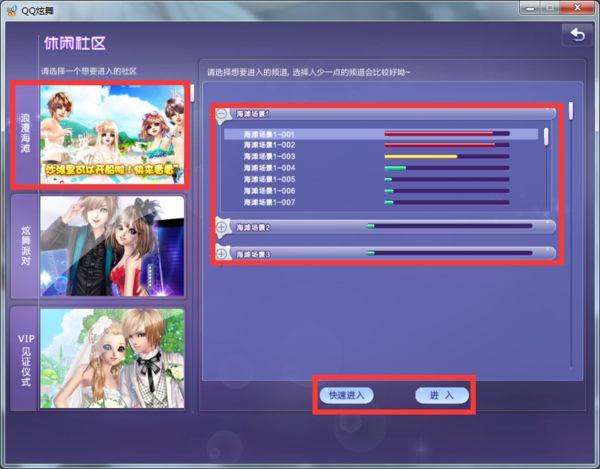Click the 海滩场景3 group label
600x469 pixels.
click(x=253, y=254)
